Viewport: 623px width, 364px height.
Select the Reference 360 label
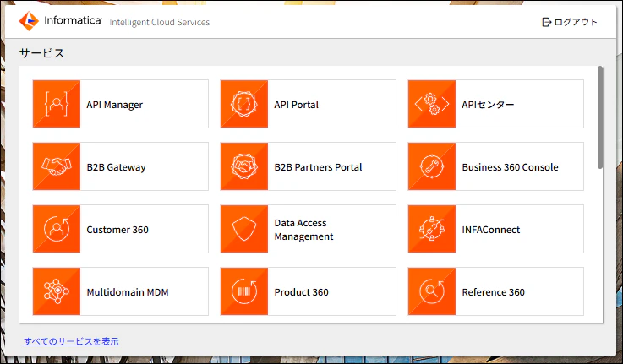coord(493,292)
